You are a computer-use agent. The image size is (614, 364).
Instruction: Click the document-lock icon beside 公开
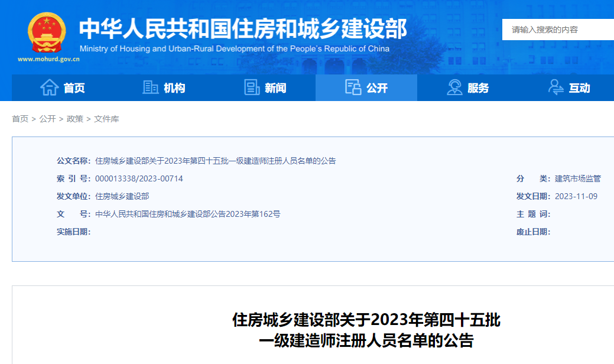(x=353, y=87)
